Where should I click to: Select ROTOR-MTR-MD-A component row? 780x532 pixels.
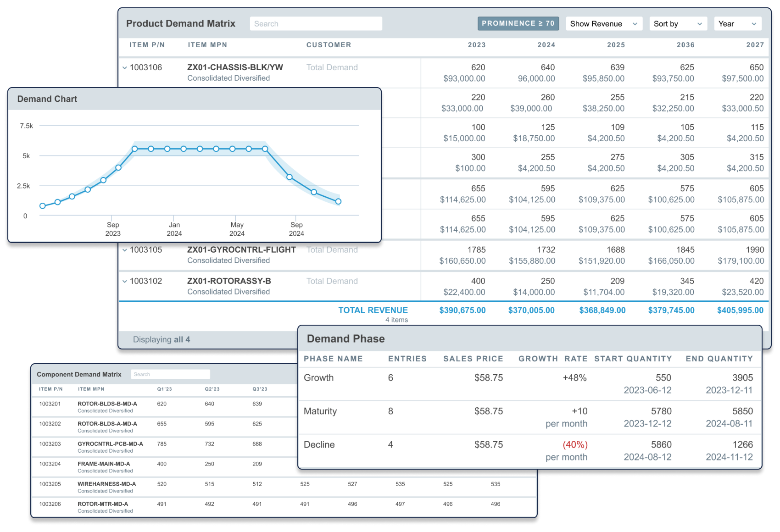[x=284, y=507]
